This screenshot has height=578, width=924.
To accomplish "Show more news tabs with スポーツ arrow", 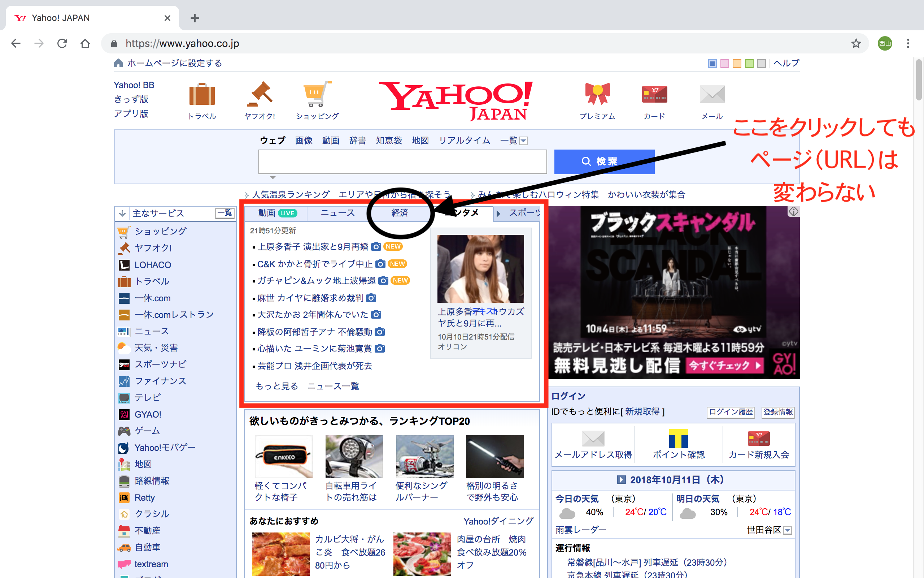I will pyautogui.click(x=498, y=213).
